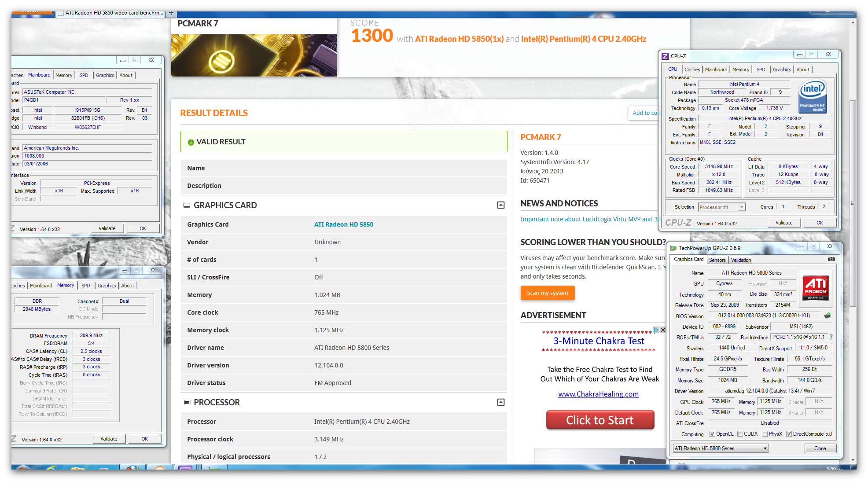Click the CPU-Z title bar Z icon
The width and height of the screenshot is (868, 481).
click(x=665, y=56)
